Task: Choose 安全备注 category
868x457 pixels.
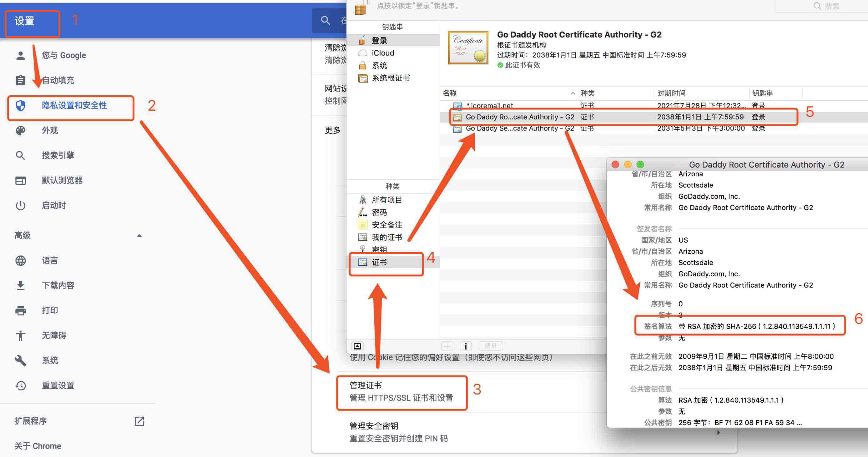Action: click(x=393, y=225)
